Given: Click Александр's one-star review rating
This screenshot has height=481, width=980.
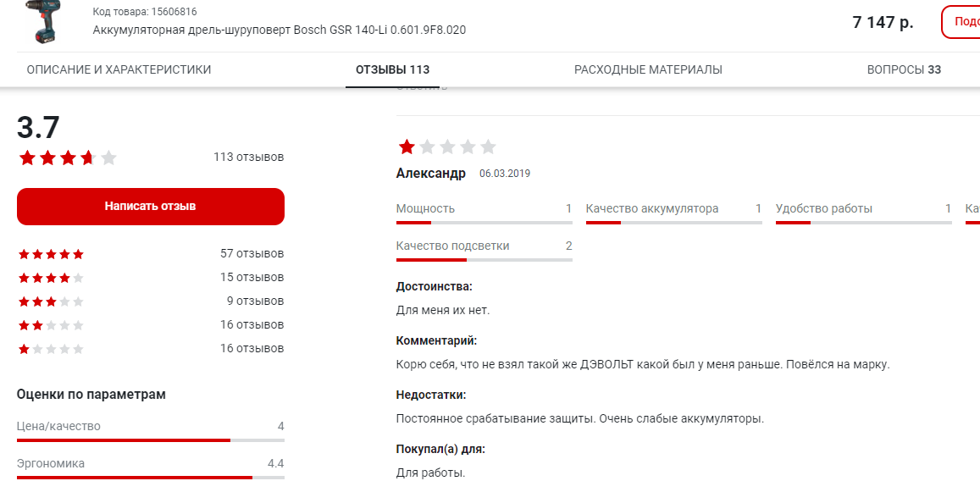Looking at the screenshot, I should coord(447,147).
